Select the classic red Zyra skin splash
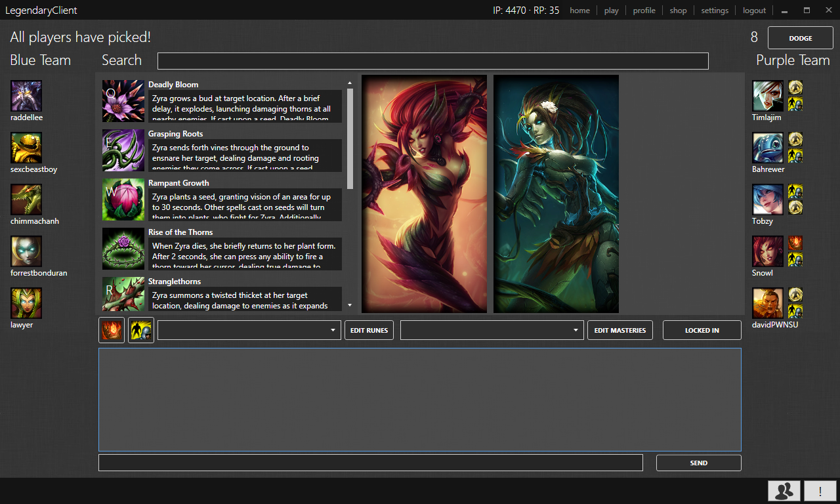This screenshot has height=504, width=840. coord(424,194)
